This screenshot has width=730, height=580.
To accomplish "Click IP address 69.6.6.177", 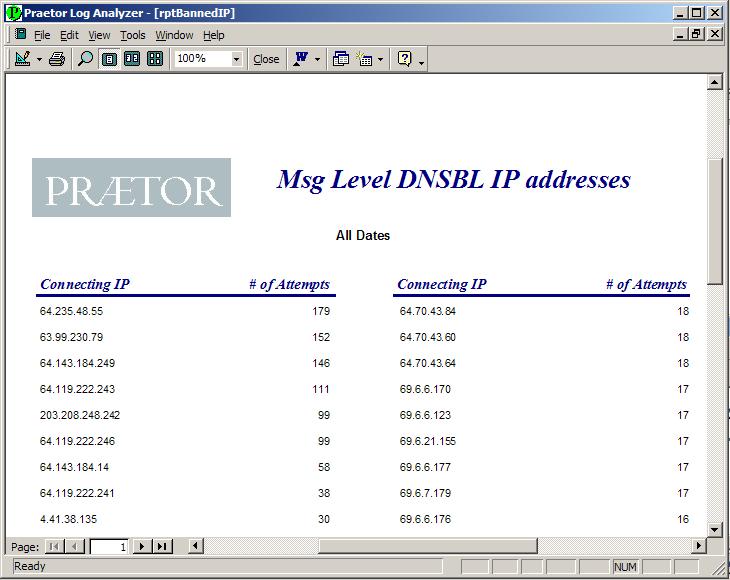I will point(425,467).
